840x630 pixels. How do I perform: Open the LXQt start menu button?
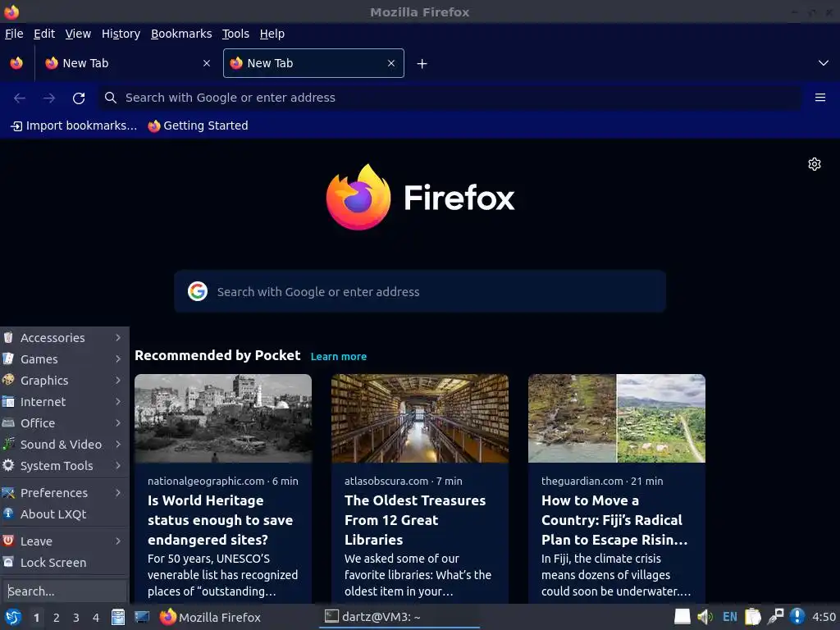point(13,617)
